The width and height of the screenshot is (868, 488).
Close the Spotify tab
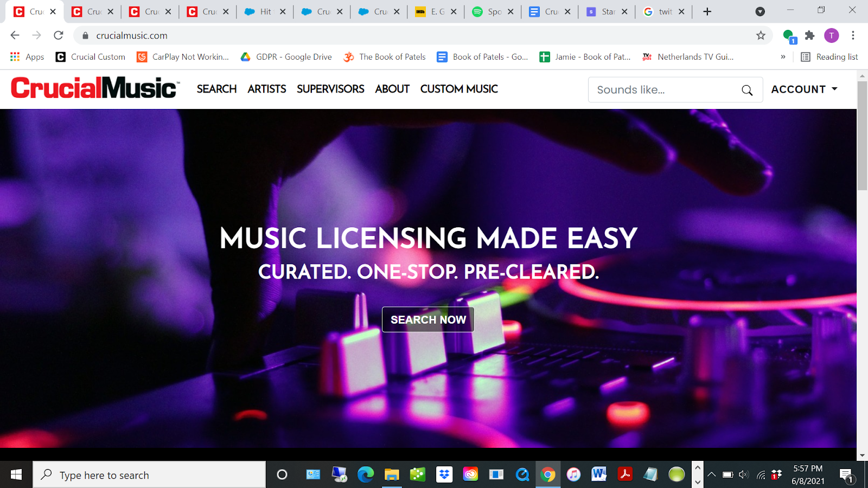pos(510,11)
